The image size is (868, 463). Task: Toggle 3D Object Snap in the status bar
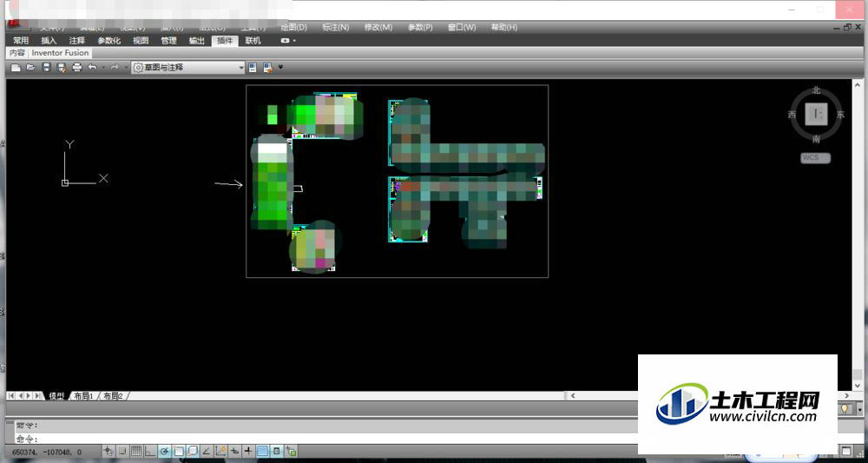(x=193, y=452)
